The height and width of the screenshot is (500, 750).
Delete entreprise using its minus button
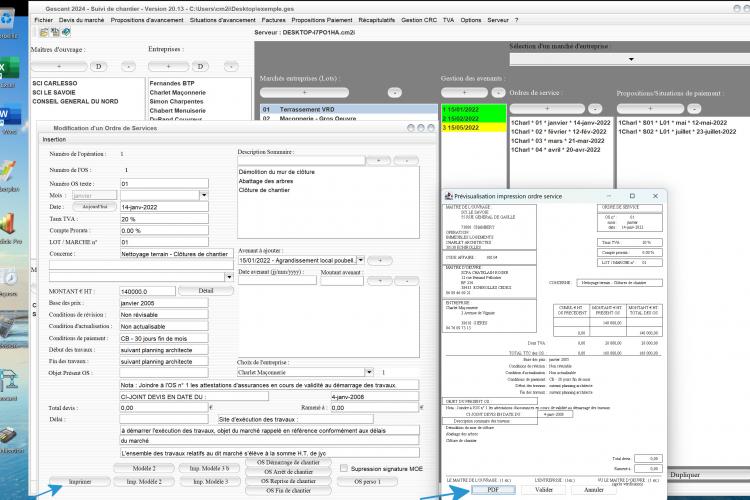[x=231, y=67]
